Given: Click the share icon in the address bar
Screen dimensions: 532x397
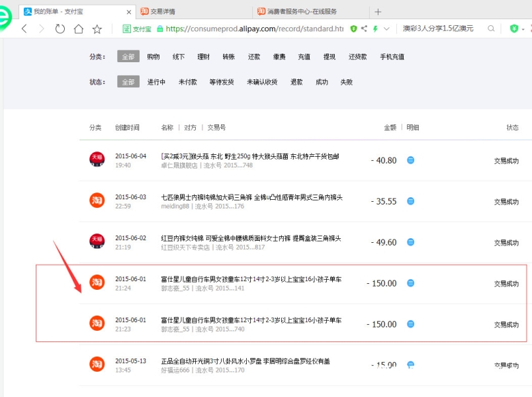Looking at the screenshot, I should click(364, 29).
